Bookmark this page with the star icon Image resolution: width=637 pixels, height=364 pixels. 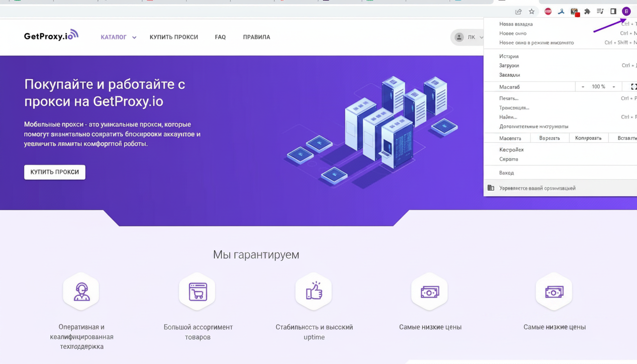(532, 11)
